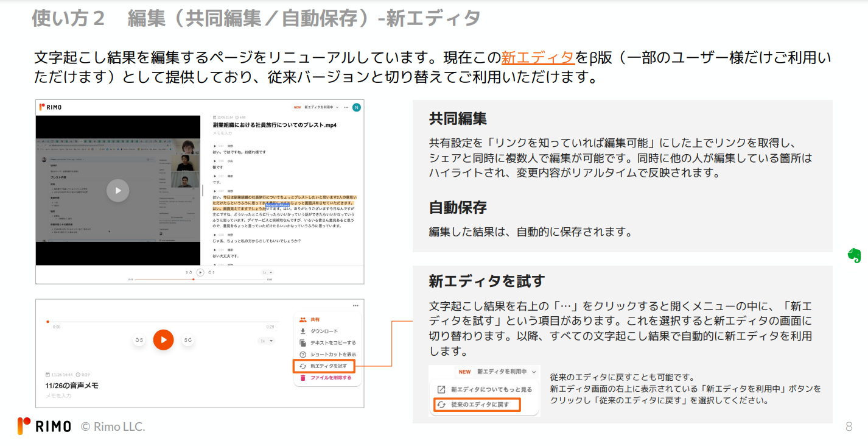Open the three-dot menu beside the N avatar
The image size is (868, 446).
coord(346,107)
